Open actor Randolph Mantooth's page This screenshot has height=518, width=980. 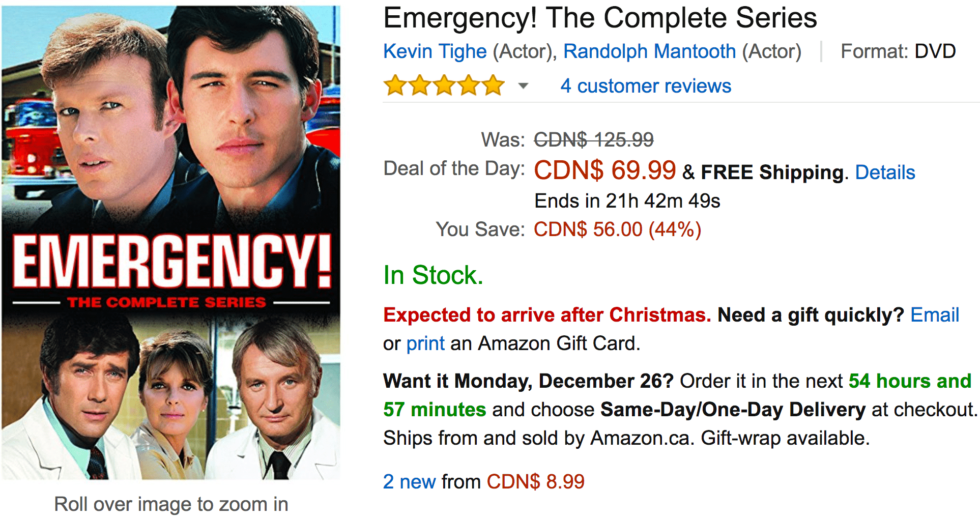(649, 51)
